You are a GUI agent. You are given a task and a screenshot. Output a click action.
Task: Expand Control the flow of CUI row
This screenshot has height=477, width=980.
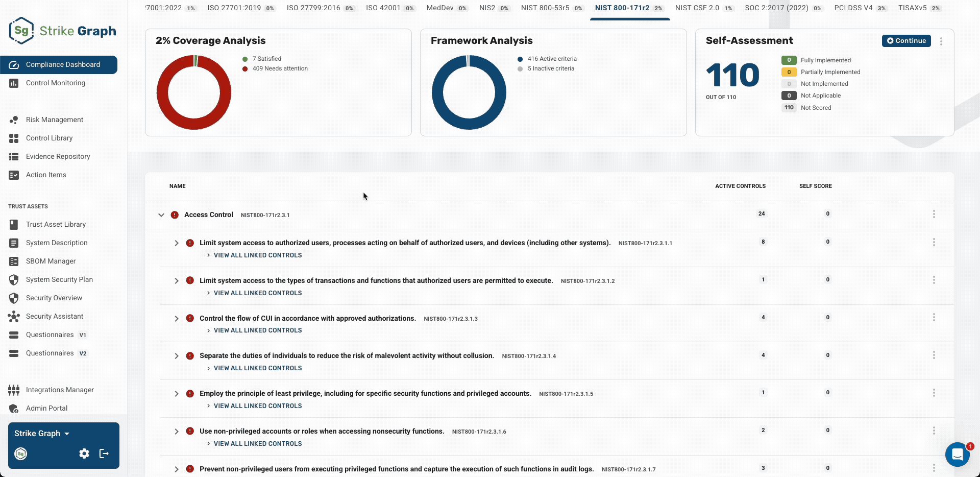tap(177, 319)
